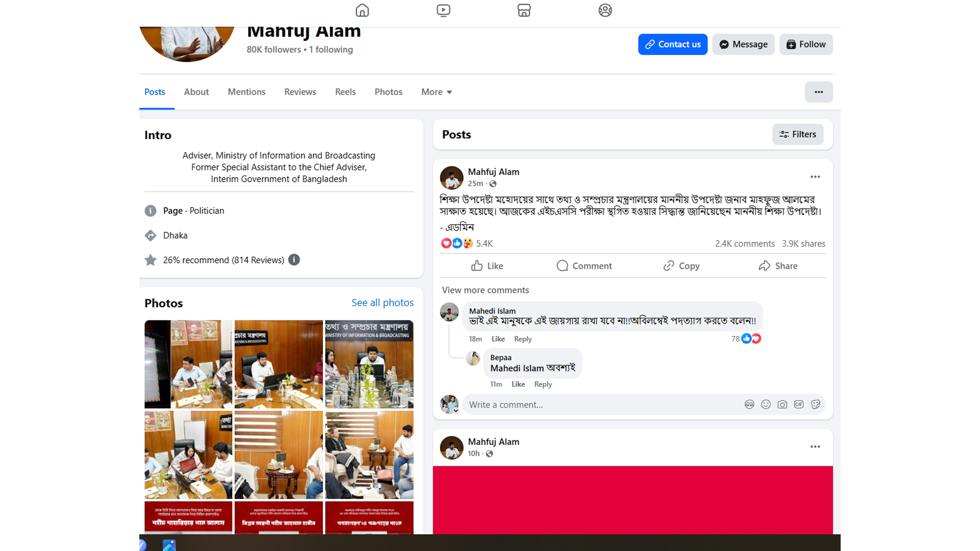Click the Contact us button
Viewport: 980px width, 551px height.
pyautogui.click(x=673, y=44)
